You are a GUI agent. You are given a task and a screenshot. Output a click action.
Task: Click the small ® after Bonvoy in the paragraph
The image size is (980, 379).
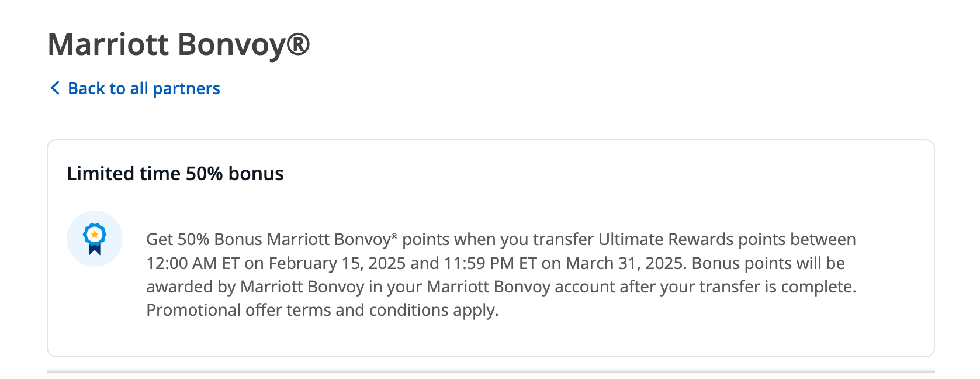click(394, 236)
